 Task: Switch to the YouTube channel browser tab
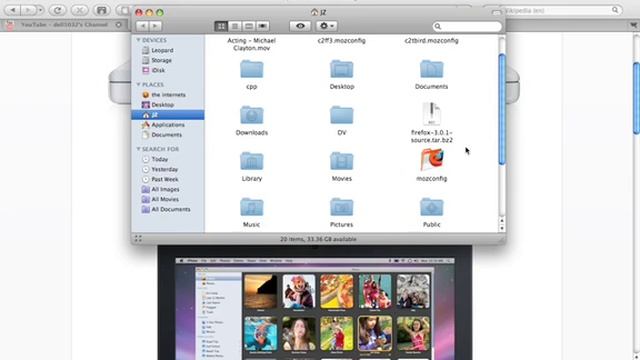click(64, 25)
